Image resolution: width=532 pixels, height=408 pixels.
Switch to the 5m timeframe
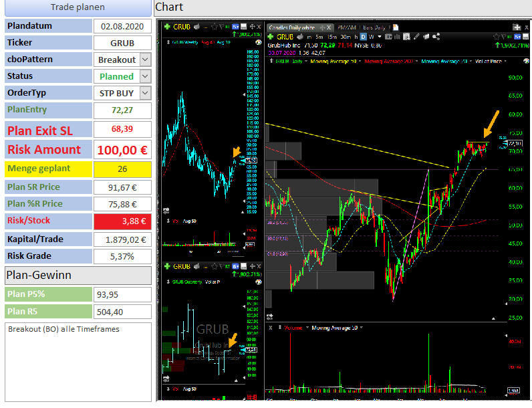coord(319,37)
